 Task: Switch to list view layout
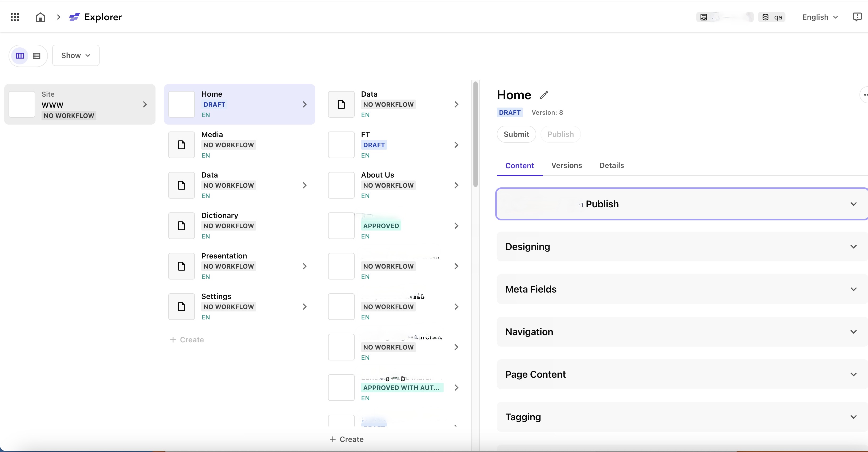36,56
